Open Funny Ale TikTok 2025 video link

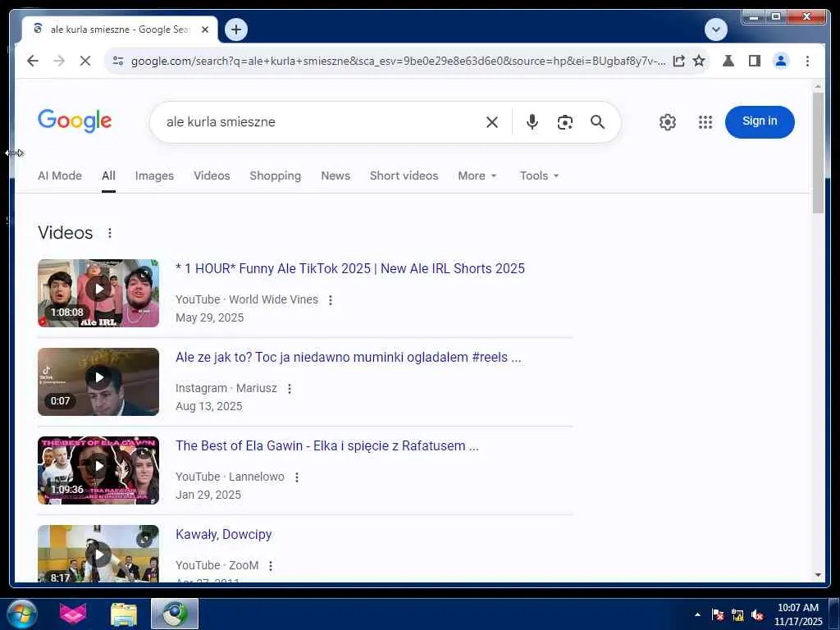point(350,268)
